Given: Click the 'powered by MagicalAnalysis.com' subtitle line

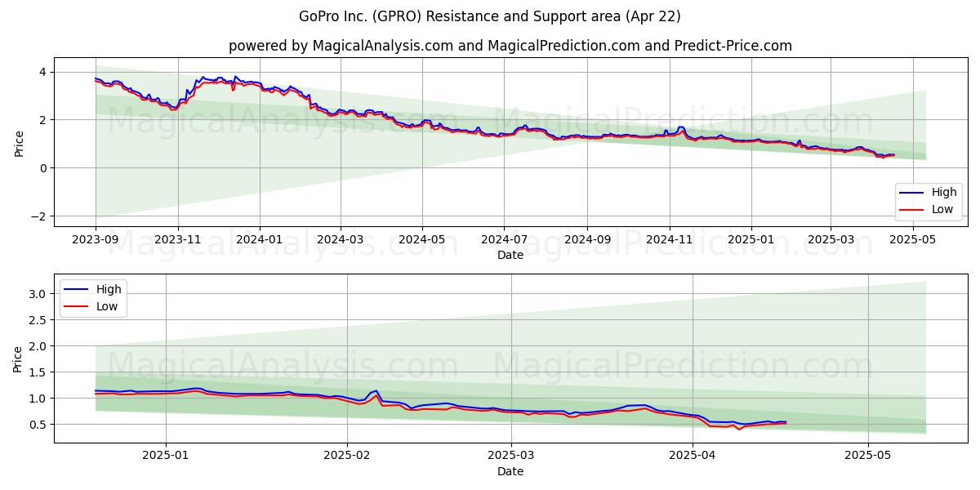Looking at the screenshot, I should (x=510, y=46).
